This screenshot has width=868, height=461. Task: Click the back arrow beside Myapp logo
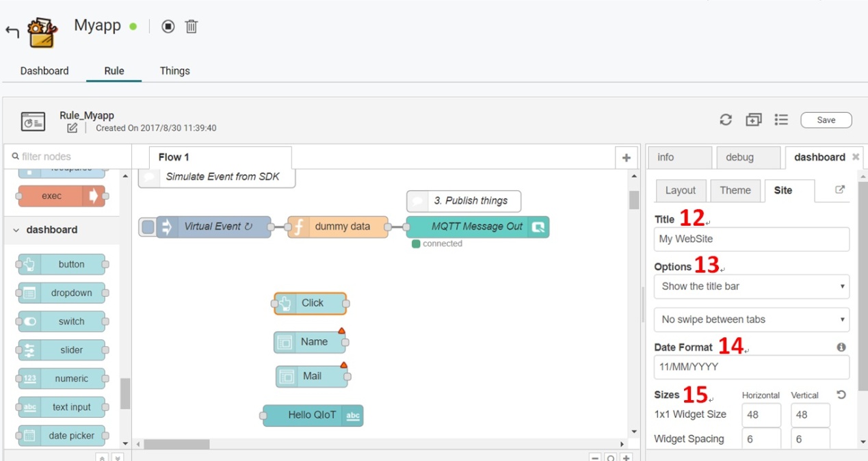click(12, 32)
